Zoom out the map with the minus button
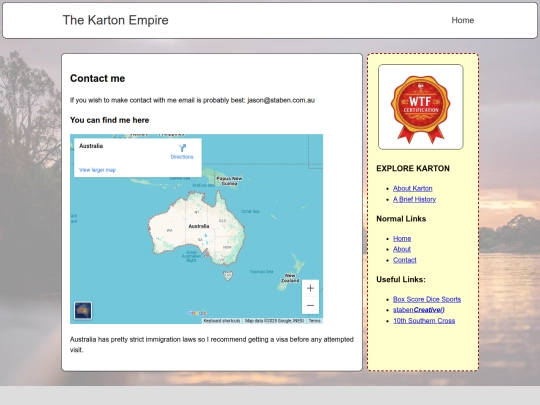Viewport: 540px width, 405px height. [x=310, y=305]
